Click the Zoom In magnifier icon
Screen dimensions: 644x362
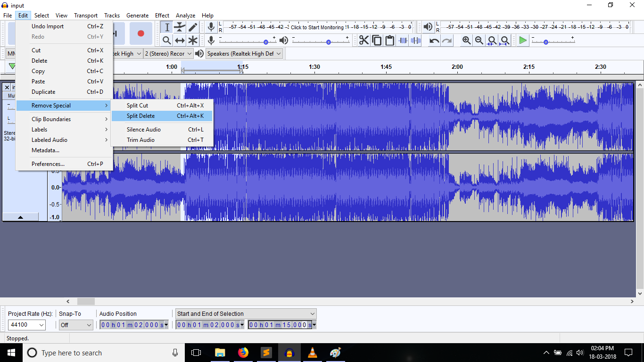[466, 41]
